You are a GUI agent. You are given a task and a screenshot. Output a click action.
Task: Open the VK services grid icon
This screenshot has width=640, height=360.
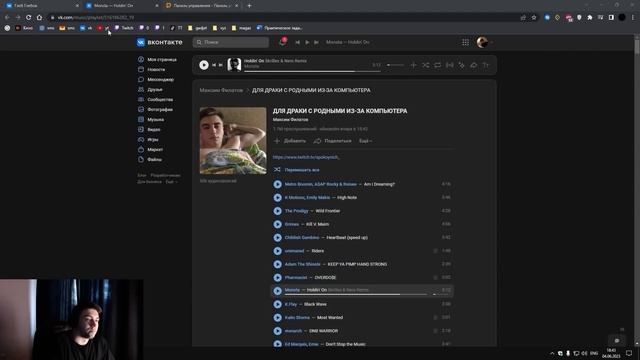tap(465, 42)
